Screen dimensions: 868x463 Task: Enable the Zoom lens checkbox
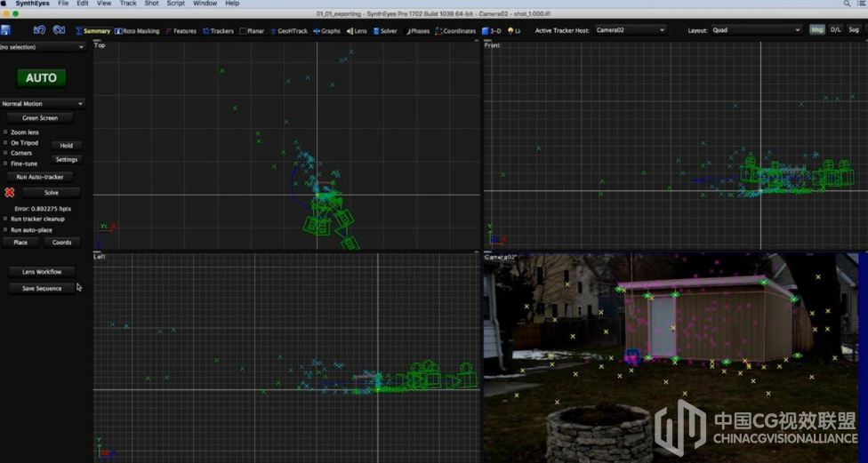5,132
